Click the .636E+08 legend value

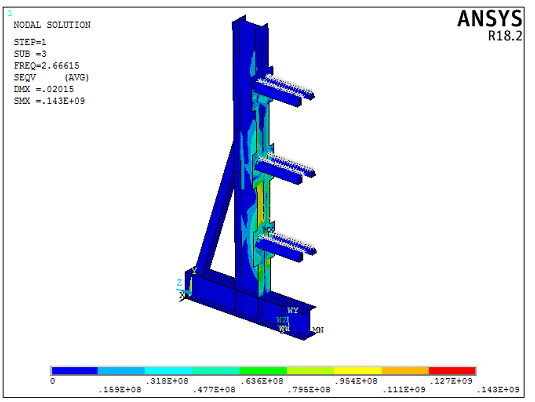[262, 381]
